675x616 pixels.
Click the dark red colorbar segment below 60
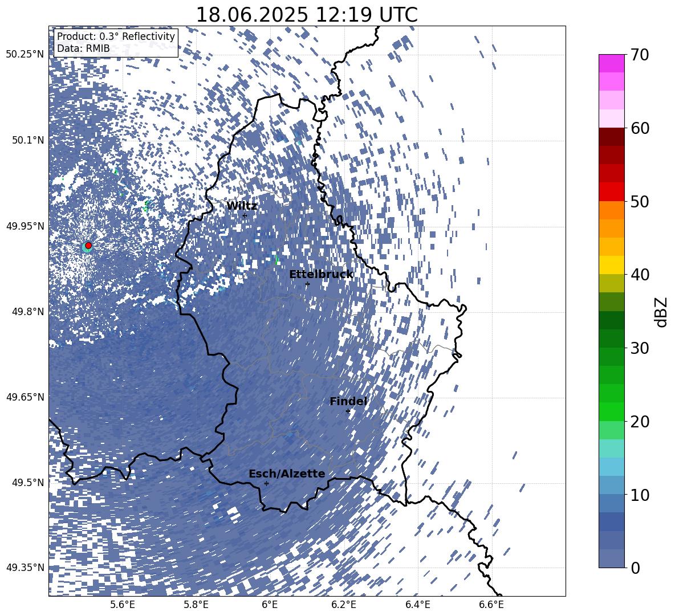[x=611, y=137]
